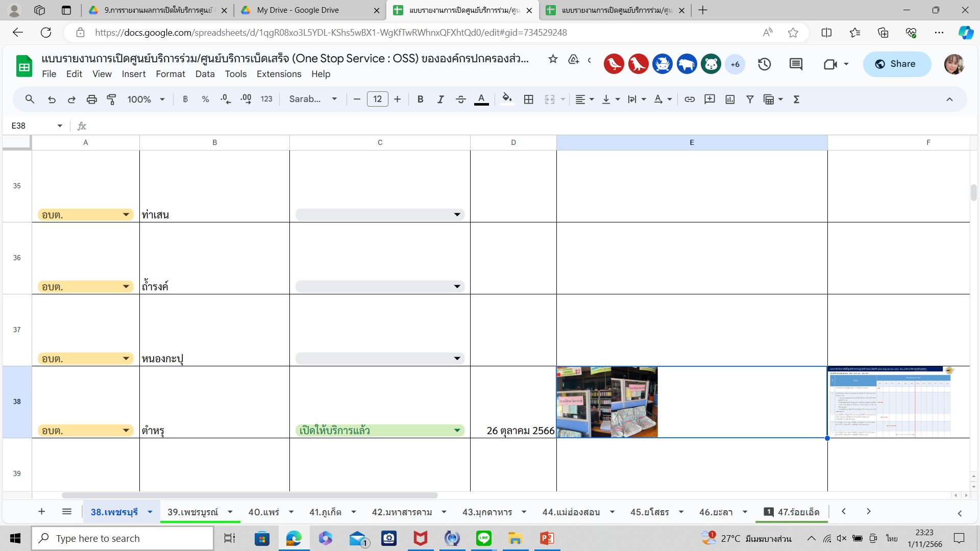The width and height of the screenshot is (980, 551).
Task: Open the text color picker
Action: coord(481,99)
